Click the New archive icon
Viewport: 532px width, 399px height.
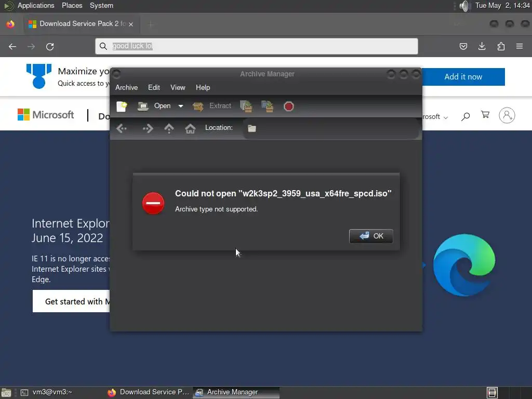pyautogui.click(x=122, y=106)
